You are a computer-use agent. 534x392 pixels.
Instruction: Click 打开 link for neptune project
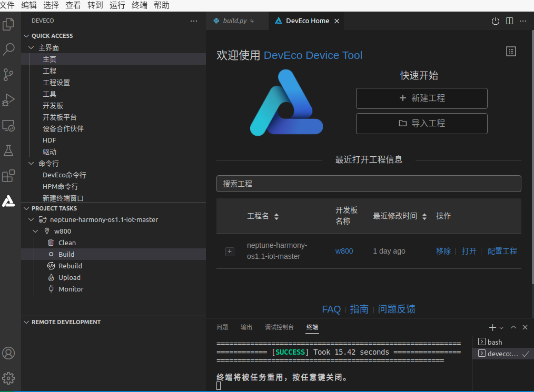click(469, 251)
